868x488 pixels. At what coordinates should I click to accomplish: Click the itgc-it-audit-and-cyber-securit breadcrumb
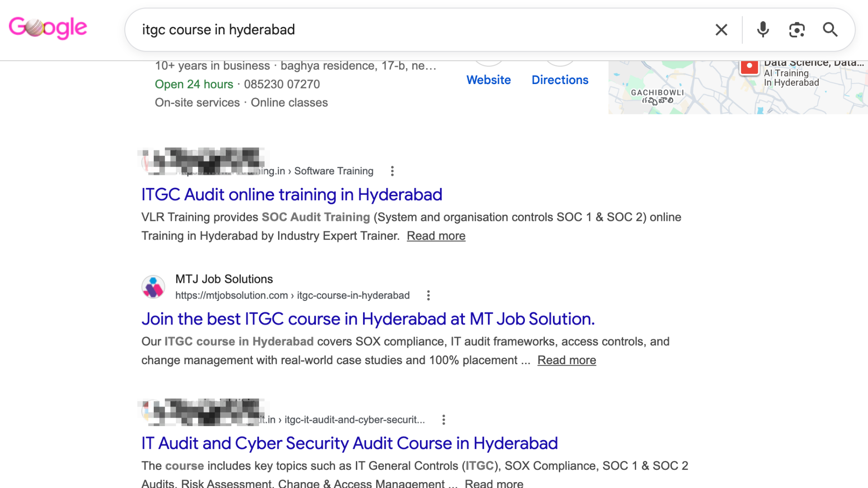pos(354,420)
